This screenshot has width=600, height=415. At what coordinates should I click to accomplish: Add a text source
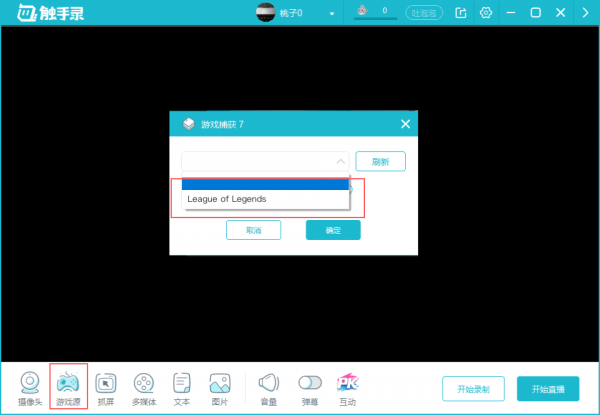coord(182,385)
